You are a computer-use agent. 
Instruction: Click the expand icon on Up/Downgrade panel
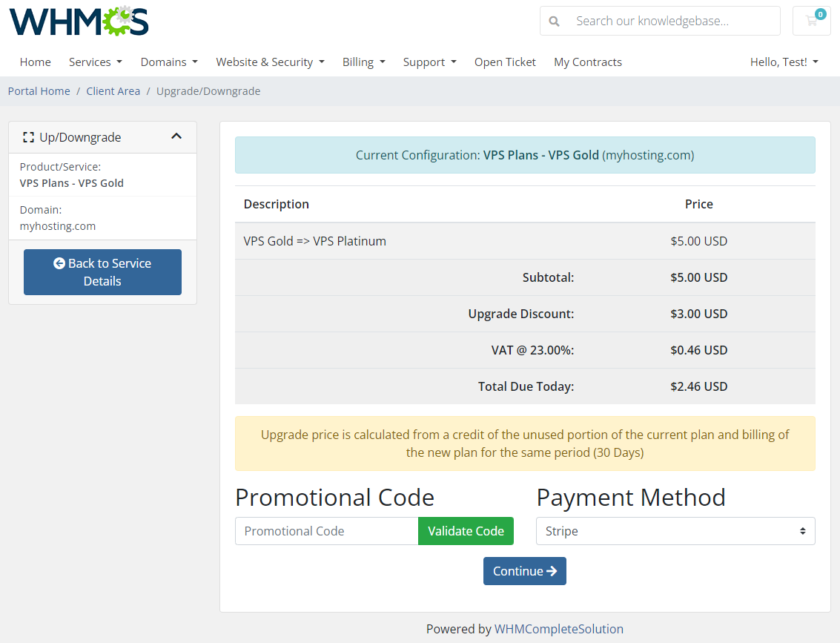click(x=28, y=136)
